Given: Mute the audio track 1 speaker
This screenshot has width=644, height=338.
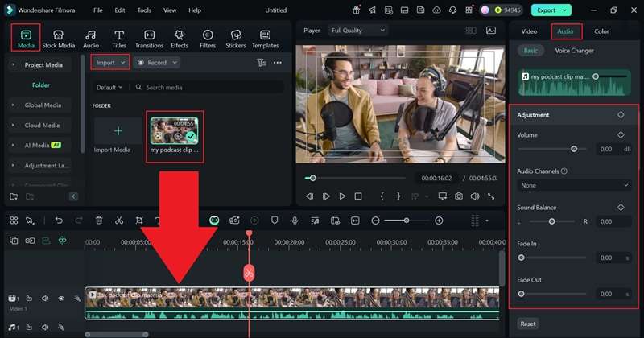Looking at the screenshot, I should [x=45, y=328].
